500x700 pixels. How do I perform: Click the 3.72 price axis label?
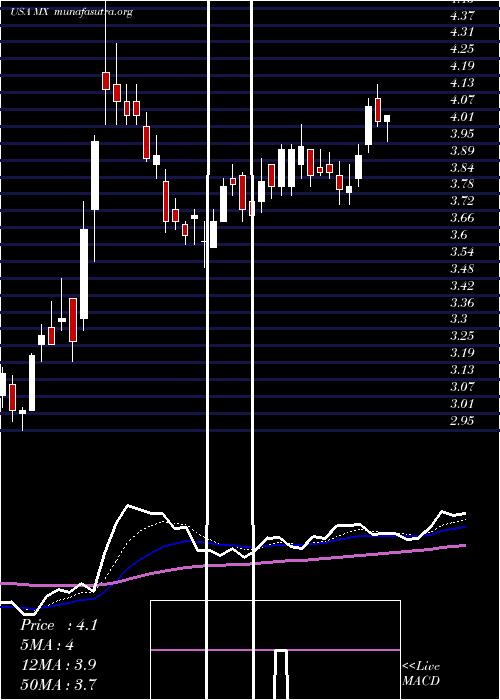pos(462,201)
